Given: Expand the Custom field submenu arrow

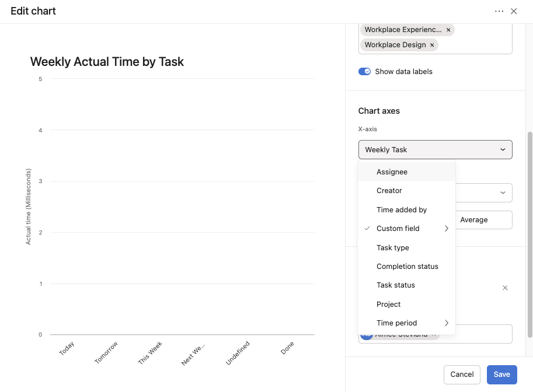Looking at the screenshot, I should 447,229.
